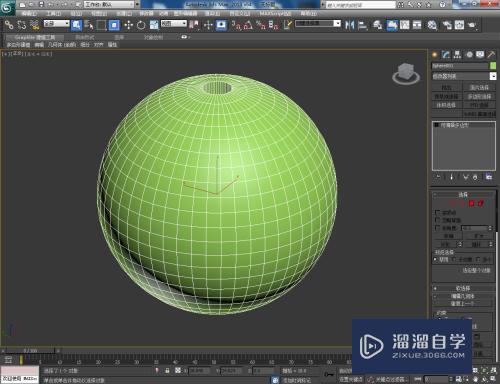Screen dimensions: 500x384
Task: Select Polygon sub-object level icon
Action: point(471,203)
